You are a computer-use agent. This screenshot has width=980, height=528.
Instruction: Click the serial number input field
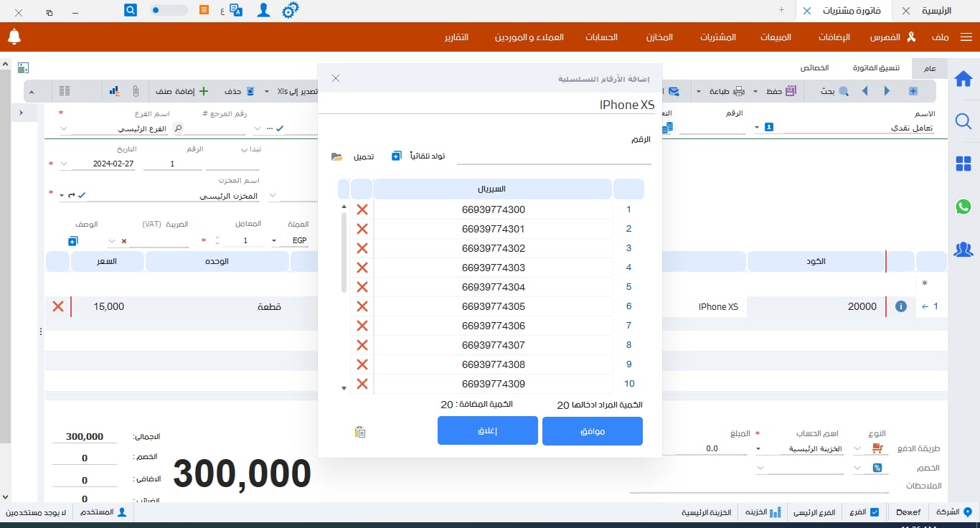tap(553, 156)
